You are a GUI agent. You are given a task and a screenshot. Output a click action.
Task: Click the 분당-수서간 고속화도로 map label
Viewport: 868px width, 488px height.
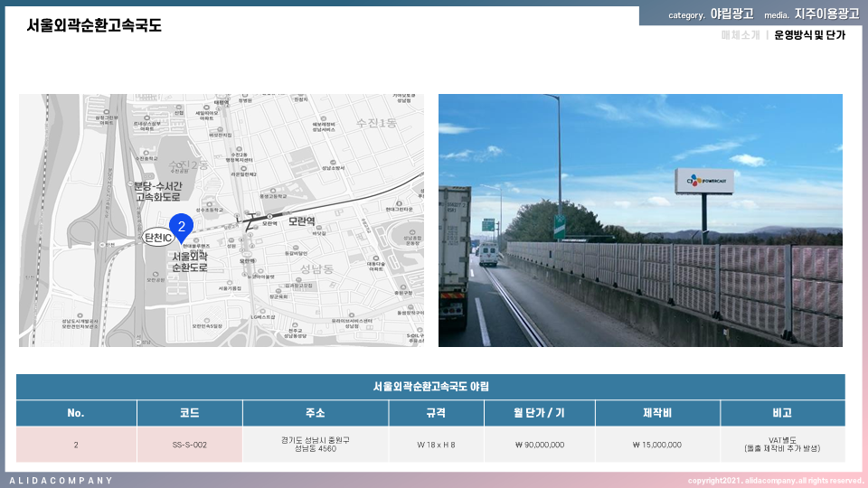(x=158, y=191)
